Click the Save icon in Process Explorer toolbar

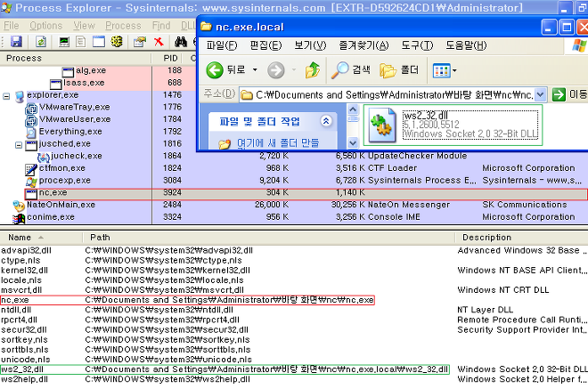16,41
